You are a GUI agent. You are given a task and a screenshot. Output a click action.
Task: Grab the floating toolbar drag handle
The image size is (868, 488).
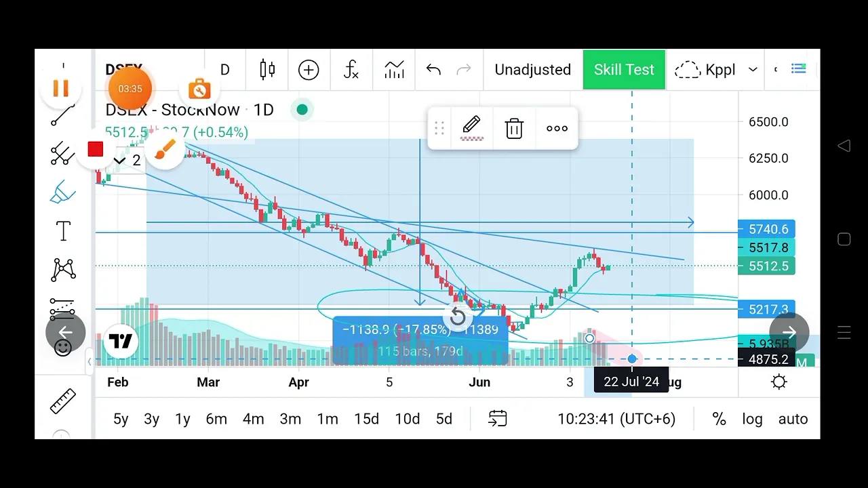coord(439,128)
